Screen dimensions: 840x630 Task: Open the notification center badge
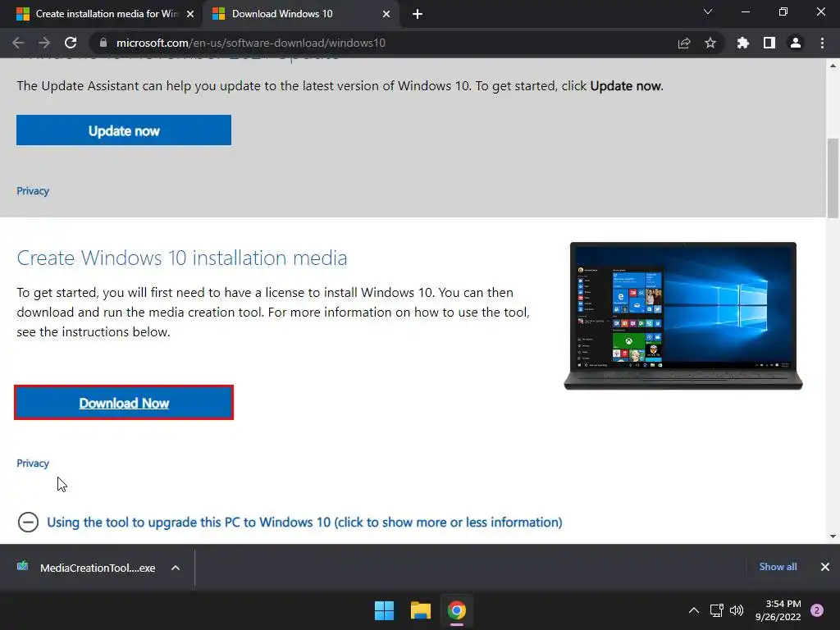(817, 610)
